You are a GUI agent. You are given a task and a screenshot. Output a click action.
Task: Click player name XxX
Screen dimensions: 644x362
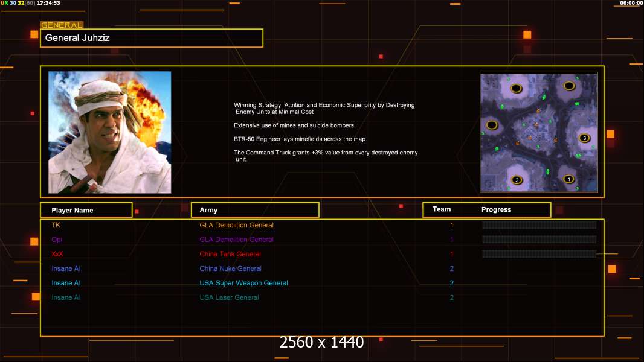coord(57,254)
